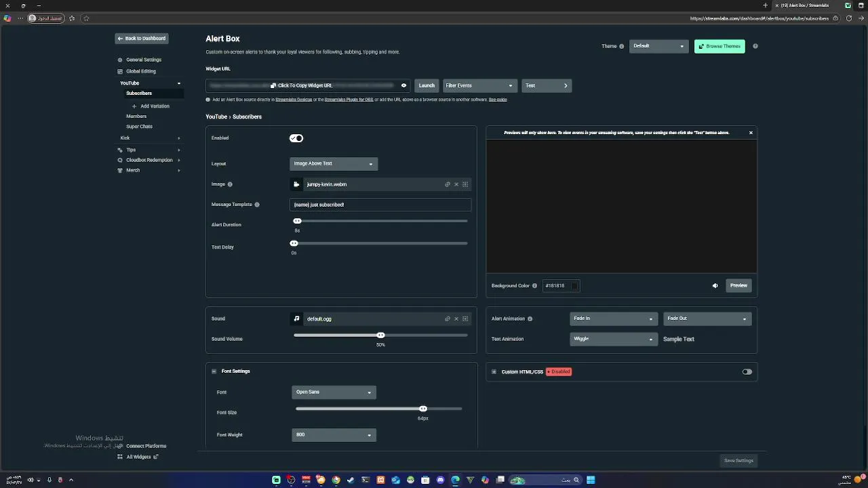Click the Preview button
The width and height of the screenshot is (868, 488).
(x=738, y=286)
